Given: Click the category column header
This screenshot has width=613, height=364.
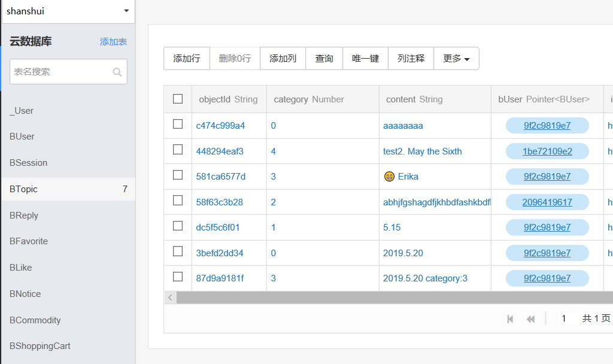Looking at the screenshot, I should 323,99.
